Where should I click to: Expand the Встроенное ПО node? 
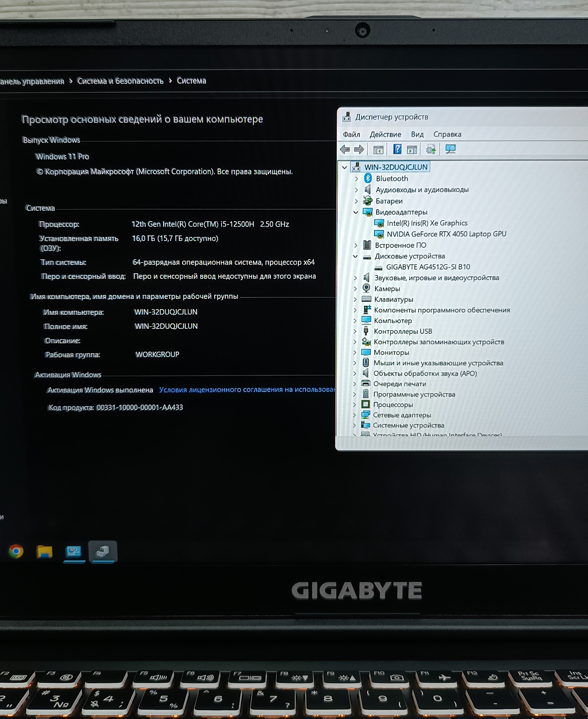coord(356,245)
